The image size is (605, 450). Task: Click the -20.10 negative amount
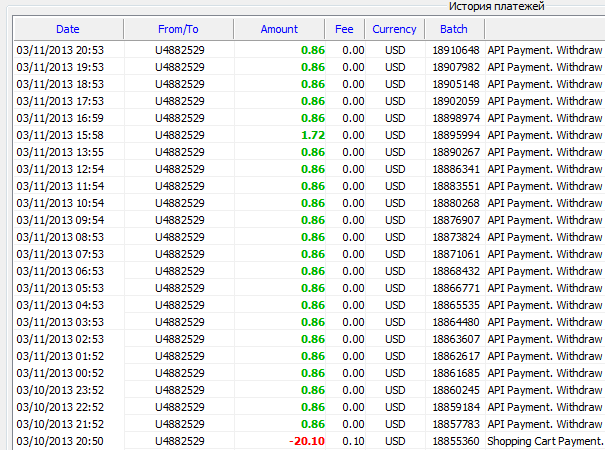pyautogui.click(x=306, y=441)
